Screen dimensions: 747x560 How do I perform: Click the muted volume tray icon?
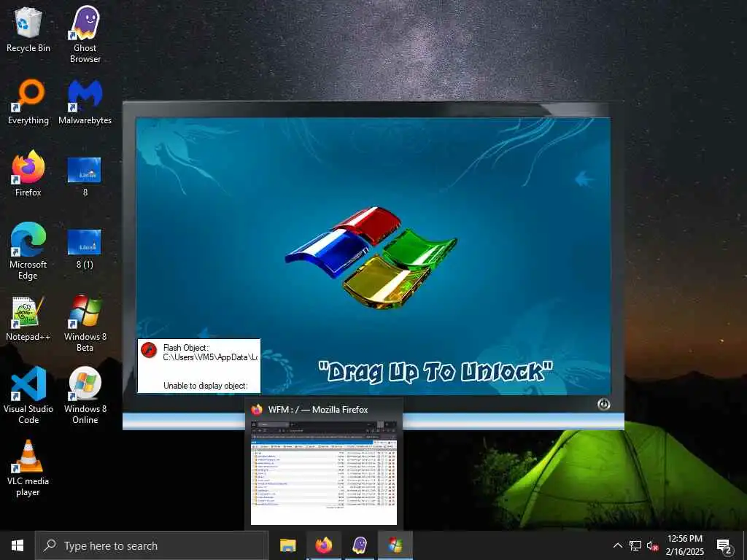(x=652, y=545)
